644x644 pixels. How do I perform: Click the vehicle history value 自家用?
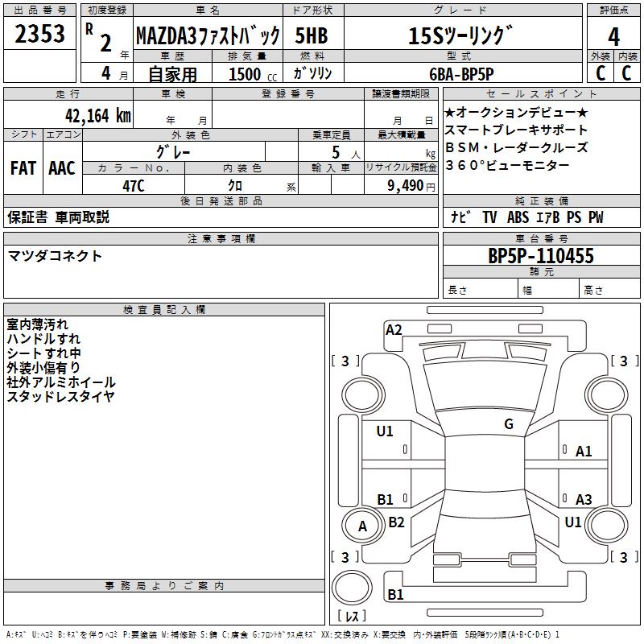click(x=173, y=74)
